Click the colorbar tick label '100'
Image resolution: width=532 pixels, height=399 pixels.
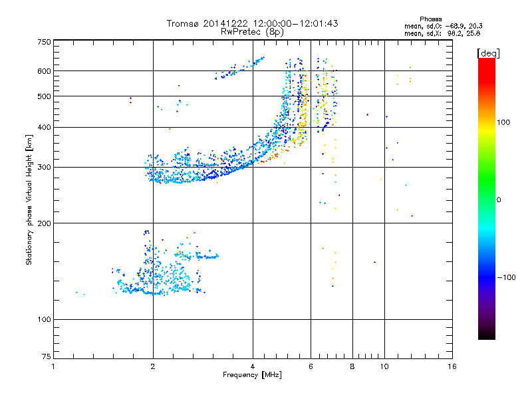tap(503, 122)
